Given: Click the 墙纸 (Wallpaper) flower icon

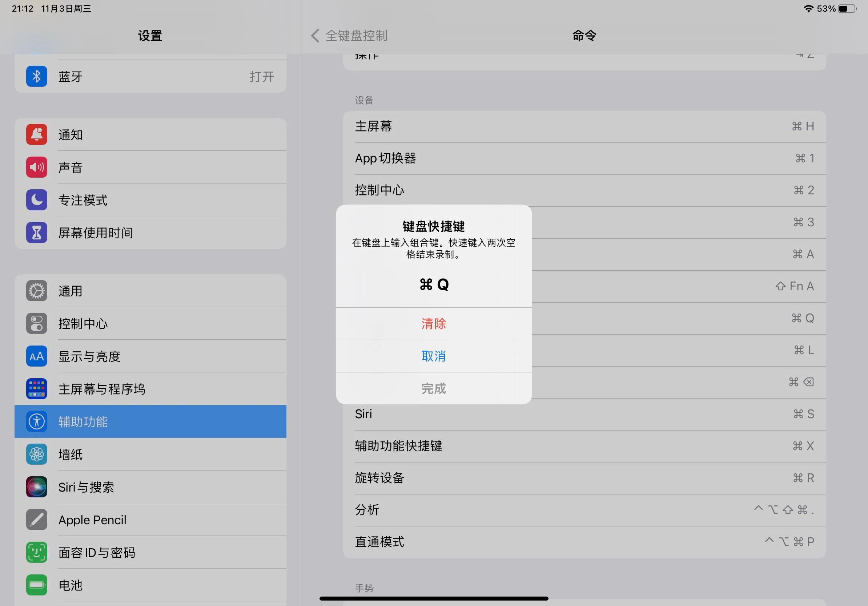Looking at the screenshot, I should click(36, 454).
